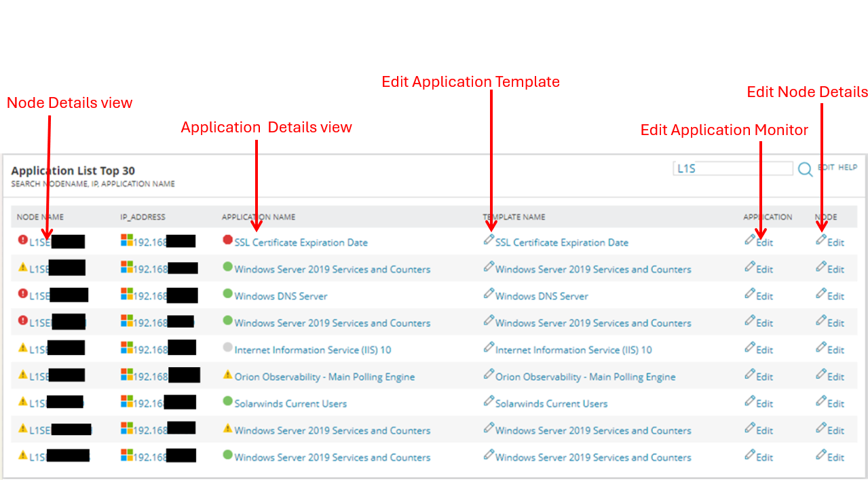Click pencil icon beside SSL Certificate template name
868x486 pixels.
tap(489, 240)
